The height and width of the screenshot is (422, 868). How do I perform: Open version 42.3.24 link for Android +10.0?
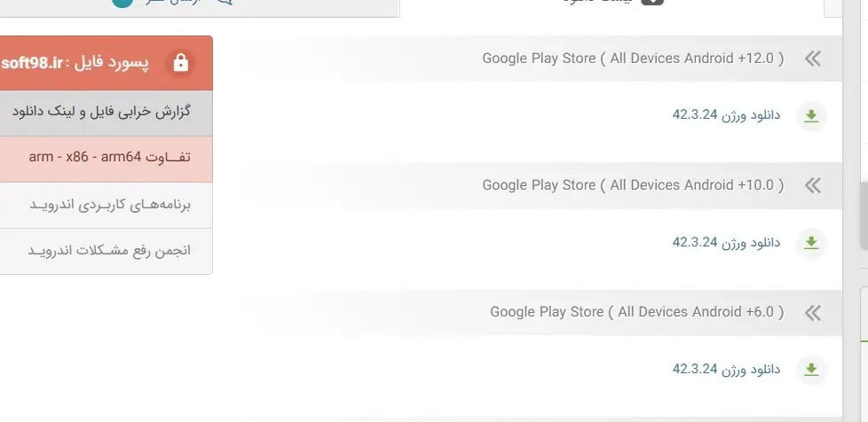click(x=726, y=242)
